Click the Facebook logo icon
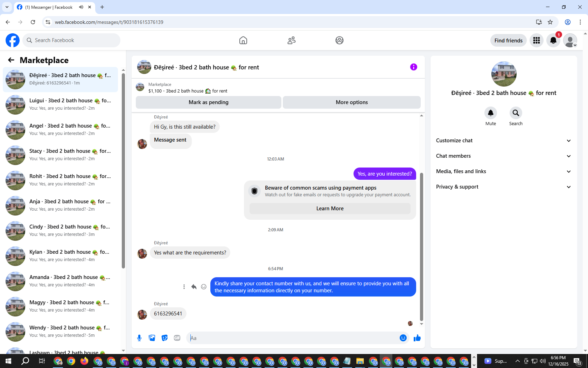The height and width of the screenshot is (368, 588). [13, 40]
